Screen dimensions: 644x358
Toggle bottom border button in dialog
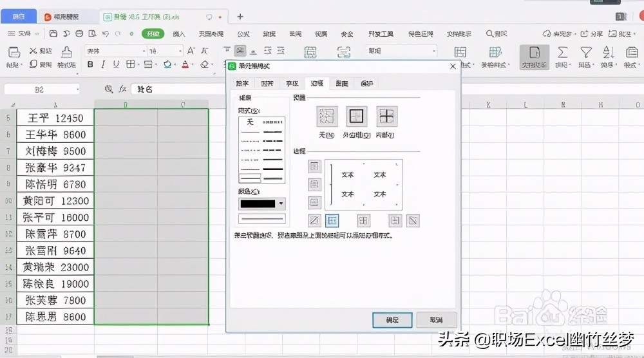tap(314, 202)
